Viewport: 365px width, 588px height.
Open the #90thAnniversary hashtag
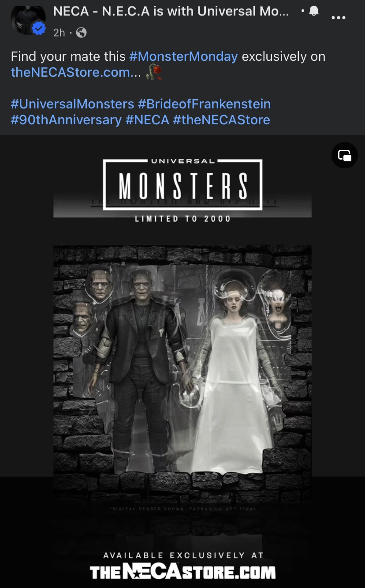click(x=66, y=120)
